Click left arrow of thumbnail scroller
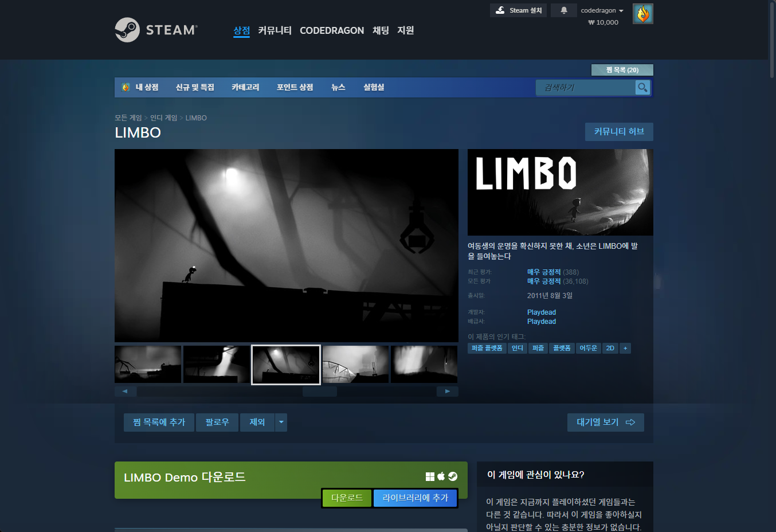Image resolution: width=776 pixels, height=532 pixels. (126, 392)
